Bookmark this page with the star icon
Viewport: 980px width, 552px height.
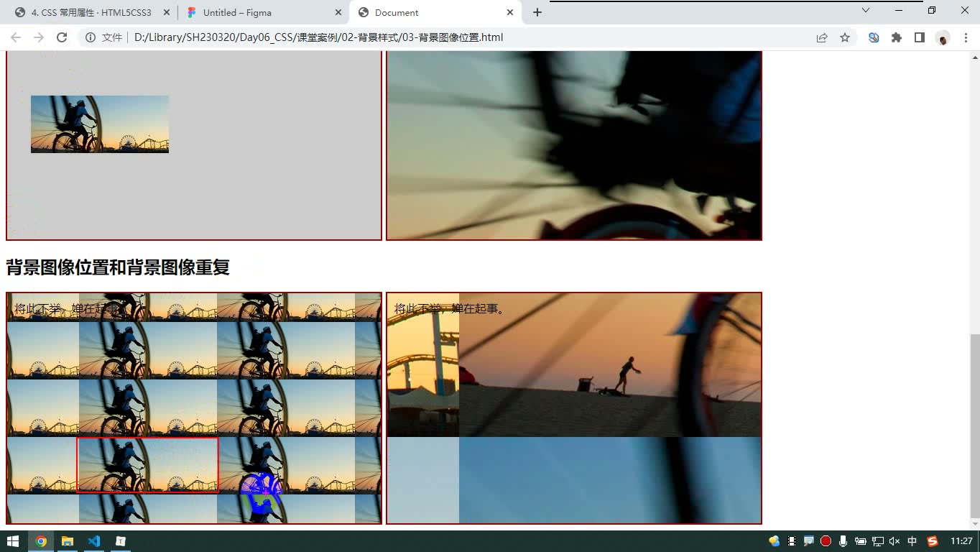(x=845, y=37)
